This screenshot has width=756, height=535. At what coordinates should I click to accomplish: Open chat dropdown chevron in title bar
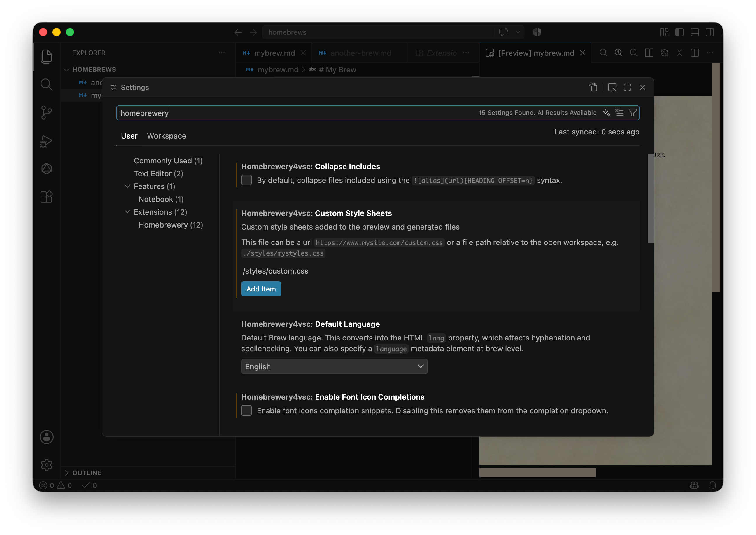517,32
